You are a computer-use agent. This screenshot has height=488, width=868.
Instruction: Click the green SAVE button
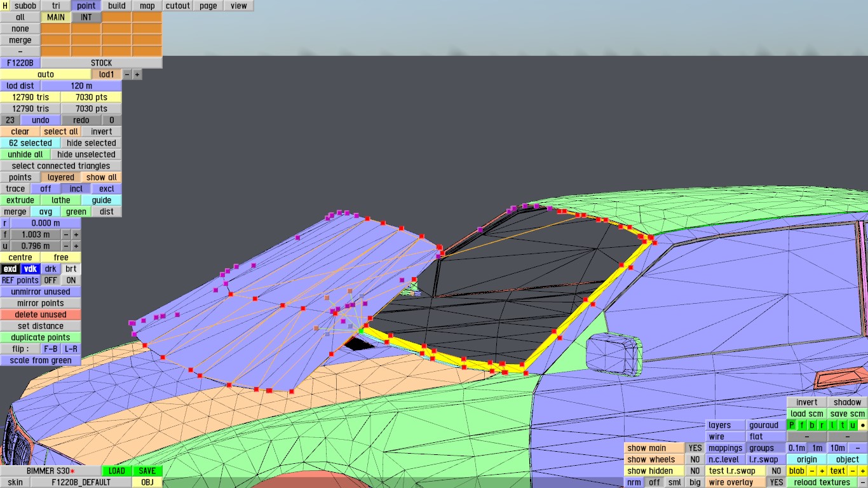pos(147,471)
